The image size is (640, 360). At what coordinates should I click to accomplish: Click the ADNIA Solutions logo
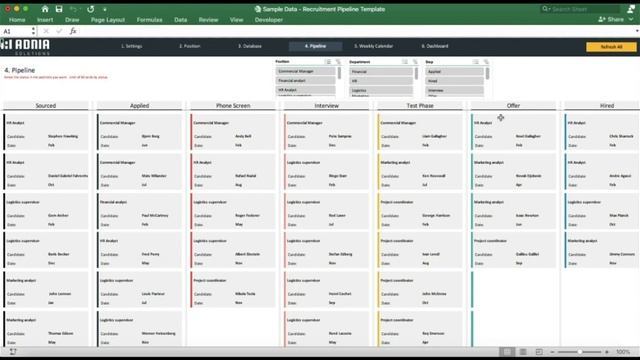25,47
